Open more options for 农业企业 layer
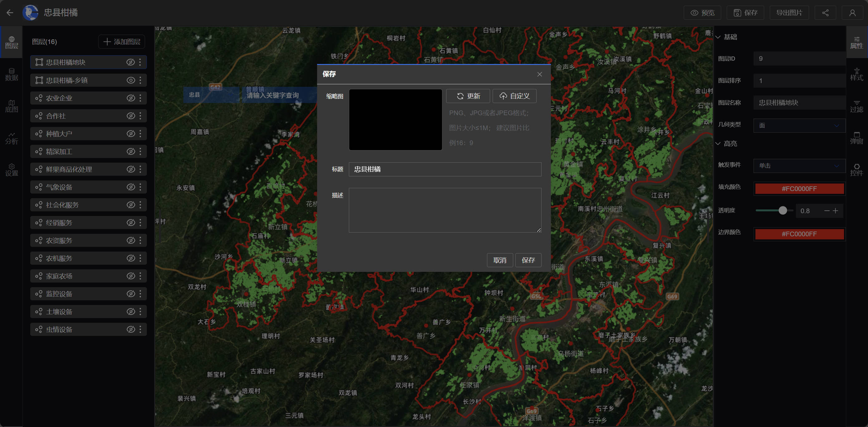The image size is (868, 427). pyautogui.click(x=140, y=98)
